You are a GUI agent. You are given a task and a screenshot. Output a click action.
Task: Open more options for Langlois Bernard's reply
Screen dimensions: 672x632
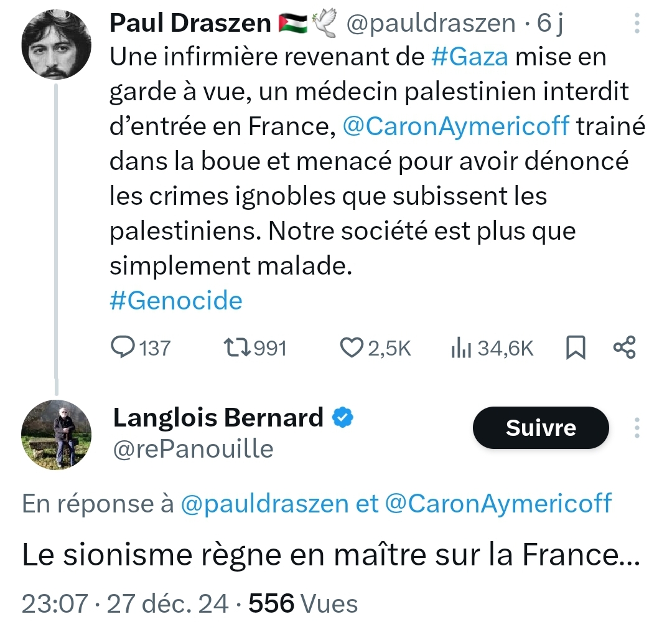[636, 427]
